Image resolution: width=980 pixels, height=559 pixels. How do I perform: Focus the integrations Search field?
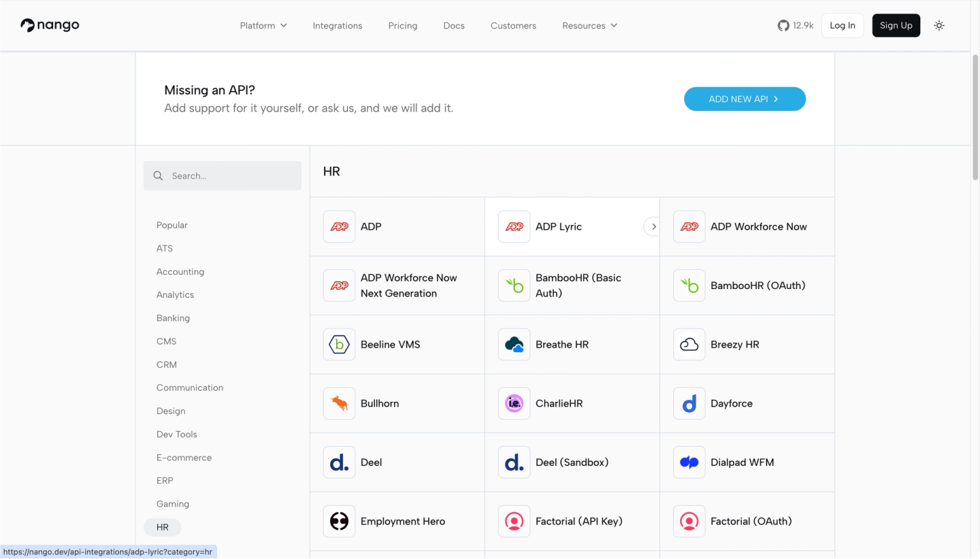[x=223, y=175]
